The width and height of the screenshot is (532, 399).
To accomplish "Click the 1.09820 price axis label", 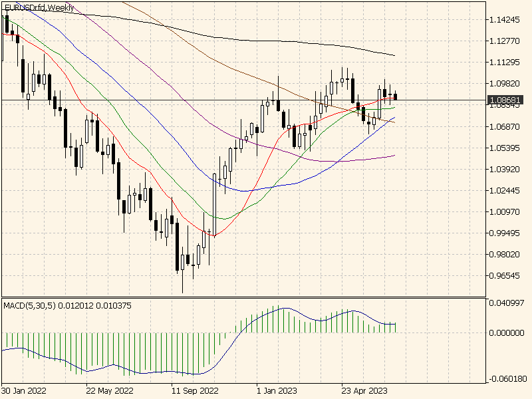I will 505,84.
